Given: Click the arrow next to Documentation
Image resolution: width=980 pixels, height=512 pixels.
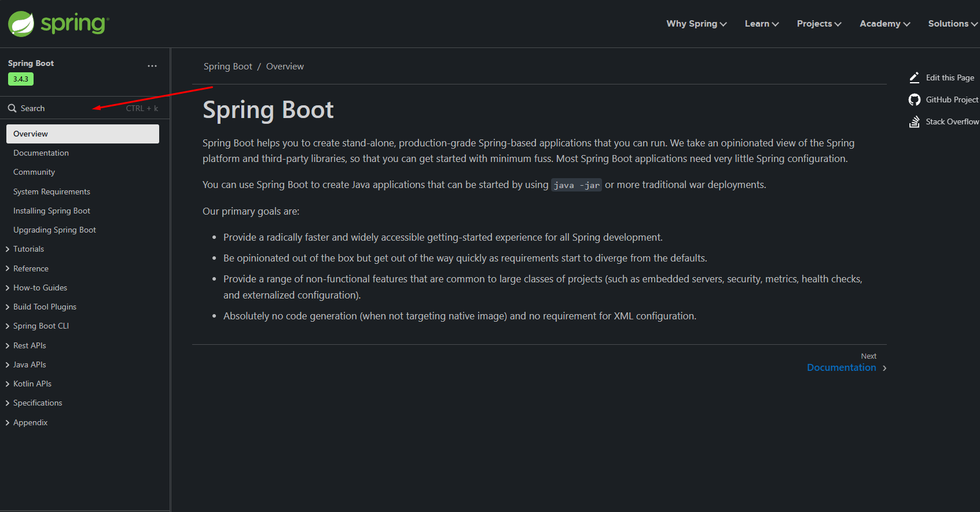Looking at the screenshot, I should 884,368.
